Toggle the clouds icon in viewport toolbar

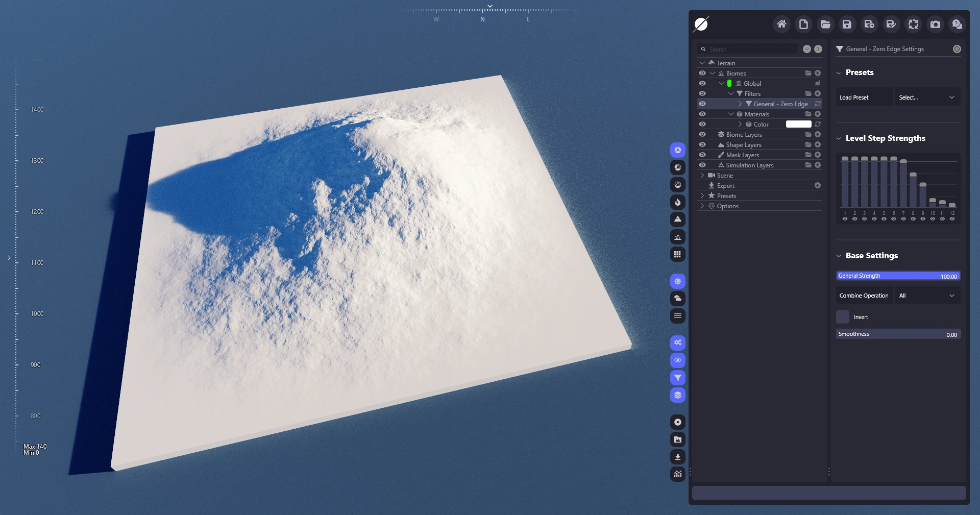[x=677, y=299]
